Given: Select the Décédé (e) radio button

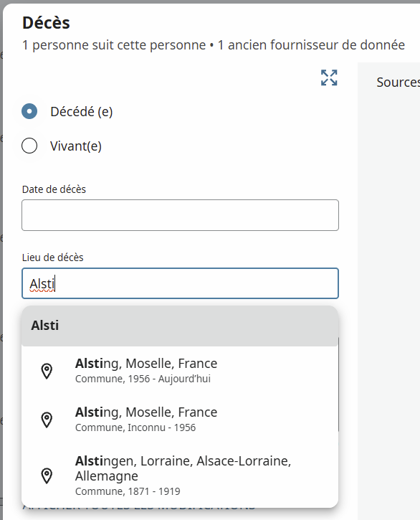Looking at the screenshot, I should point(29,111).
